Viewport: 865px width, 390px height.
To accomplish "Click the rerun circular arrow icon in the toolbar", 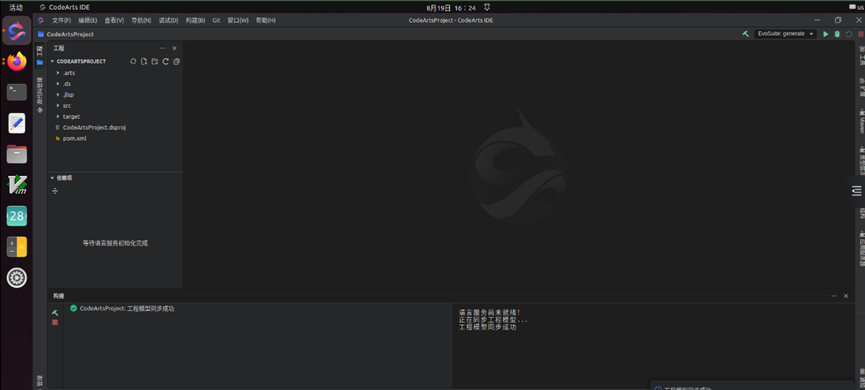I will 848,34.
